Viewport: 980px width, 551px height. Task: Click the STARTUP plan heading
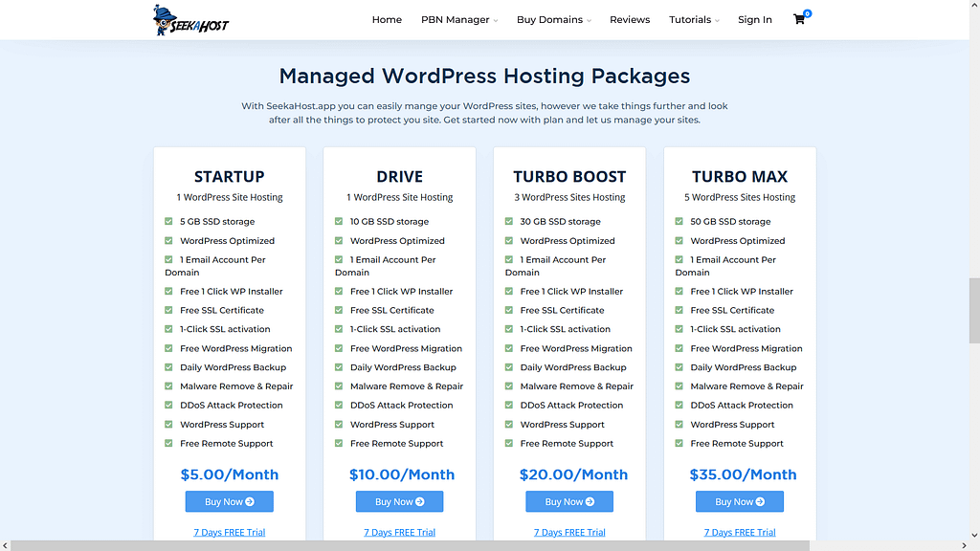pyautogui.click(x=230, y=177)
